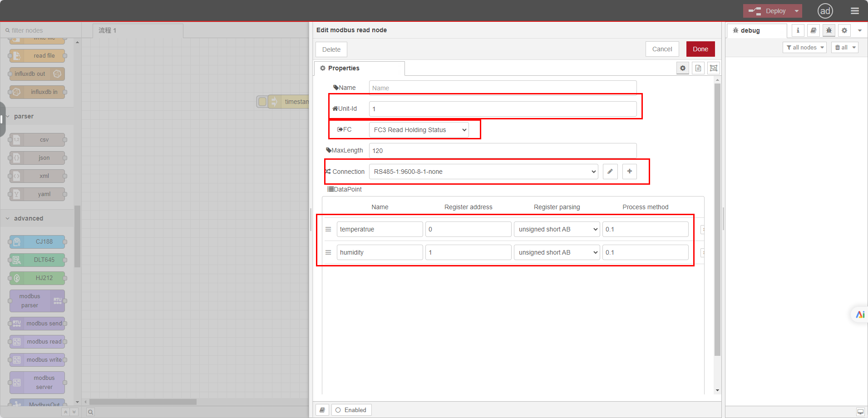
Task: Open the node appearance icon
Action: [x=714, y=68]
